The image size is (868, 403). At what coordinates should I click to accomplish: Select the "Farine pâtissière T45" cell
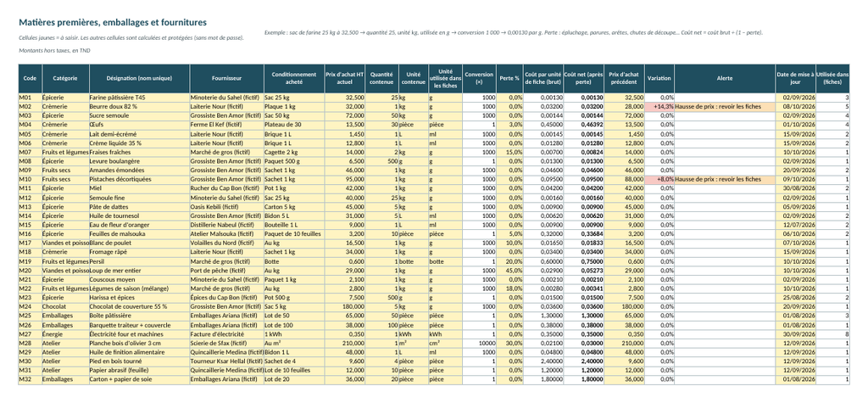pyautogui.click(x=140, y=97)
